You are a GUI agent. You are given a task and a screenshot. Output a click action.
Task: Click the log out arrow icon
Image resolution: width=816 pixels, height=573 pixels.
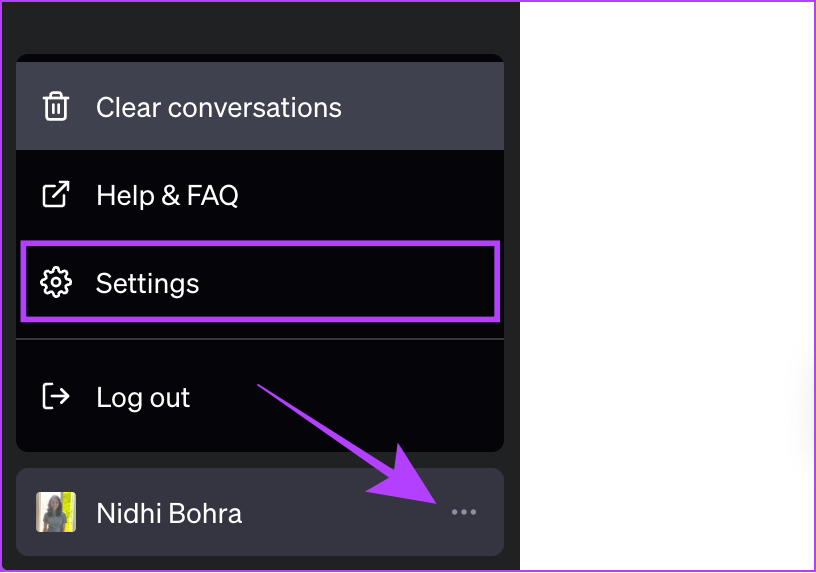click(56, 397)
